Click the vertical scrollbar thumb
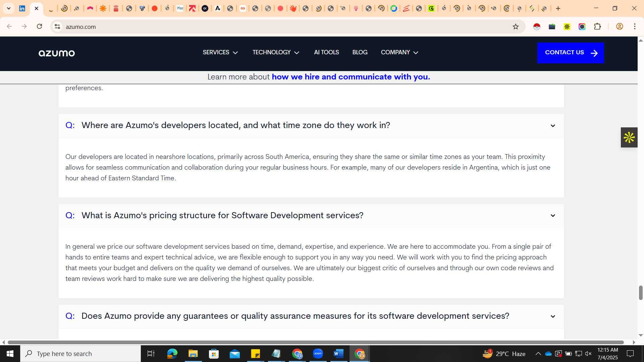Image resolution: width=644 pixels, height=362 pixels. click(641, 293)
